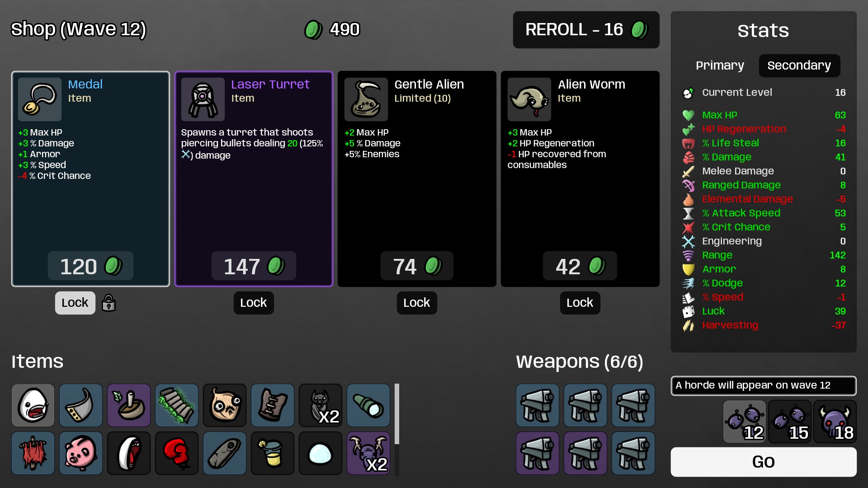Viewport: 868px width, 488px height.
Task: Select the Secondary stats tab
Action: tap(799, 66)
